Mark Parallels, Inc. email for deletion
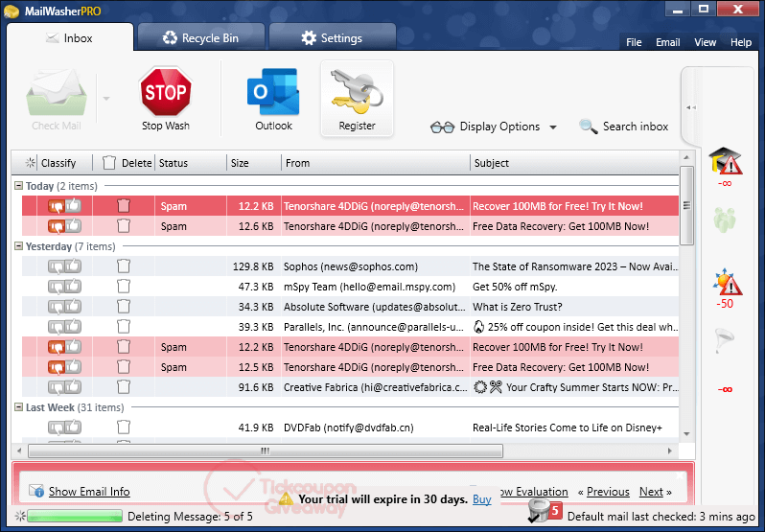The height and width of the screenshot is (532, 765). (x=124, y=326)
